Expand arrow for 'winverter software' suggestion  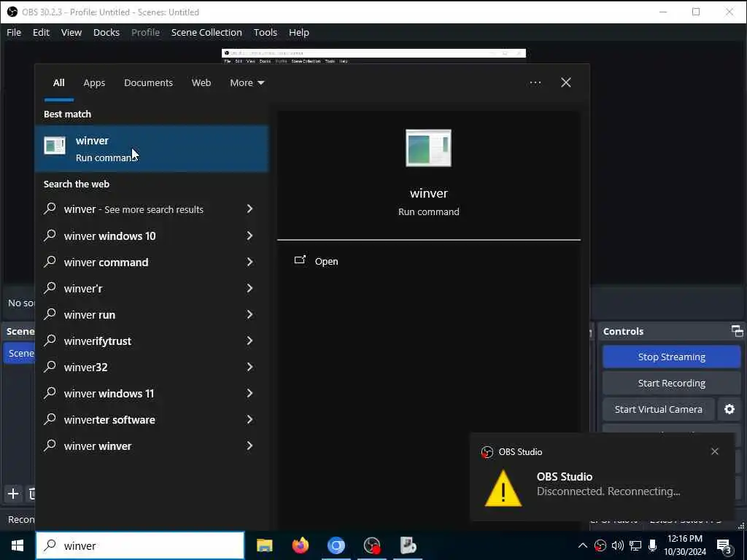coord(249,419)
